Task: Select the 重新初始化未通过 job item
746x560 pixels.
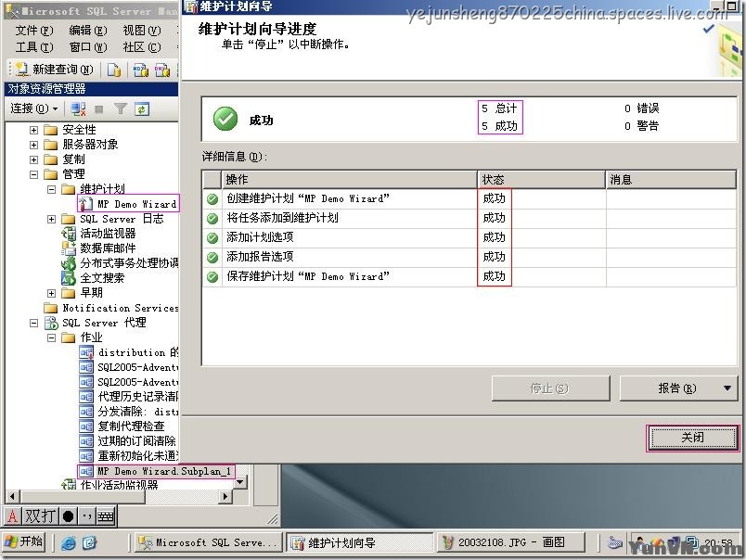Action: pos(137,455)
